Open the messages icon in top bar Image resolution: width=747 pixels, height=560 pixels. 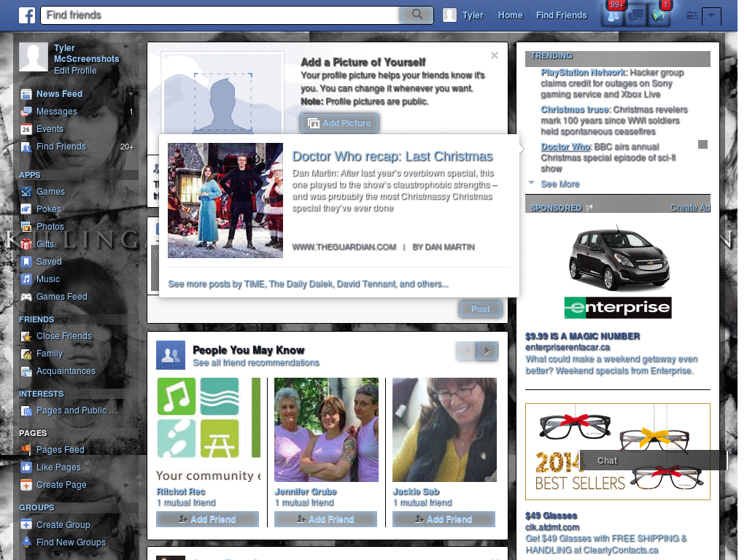(635, 16)
